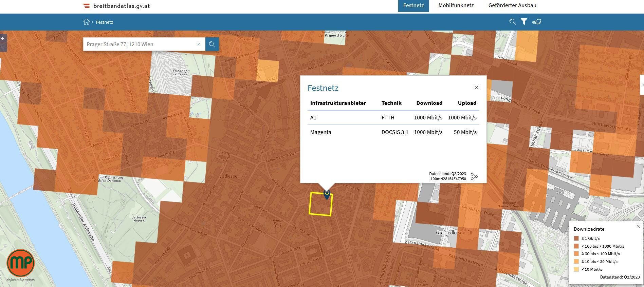The height and width of the screenshot is (287, 644).
Task: Click the share icon in Festnetz popup
Action: point(474,176)
